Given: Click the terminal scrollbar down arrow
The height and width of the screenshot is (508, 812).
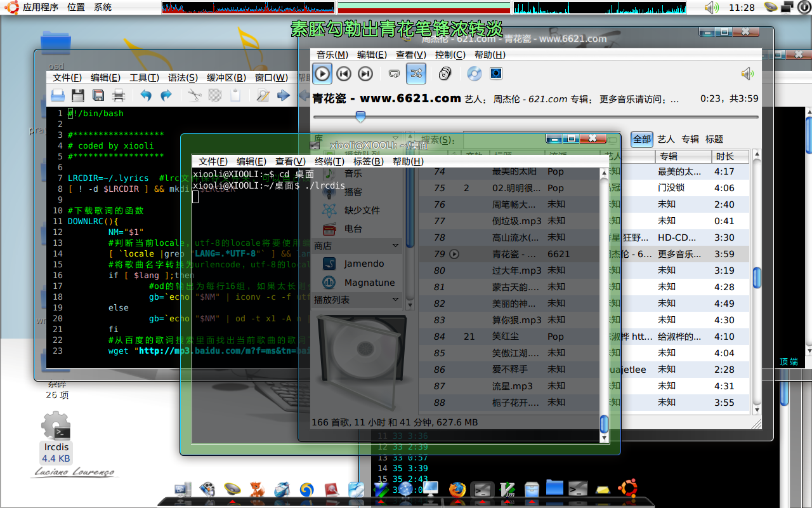Looking at the screenshot, I should pos(605,438).
